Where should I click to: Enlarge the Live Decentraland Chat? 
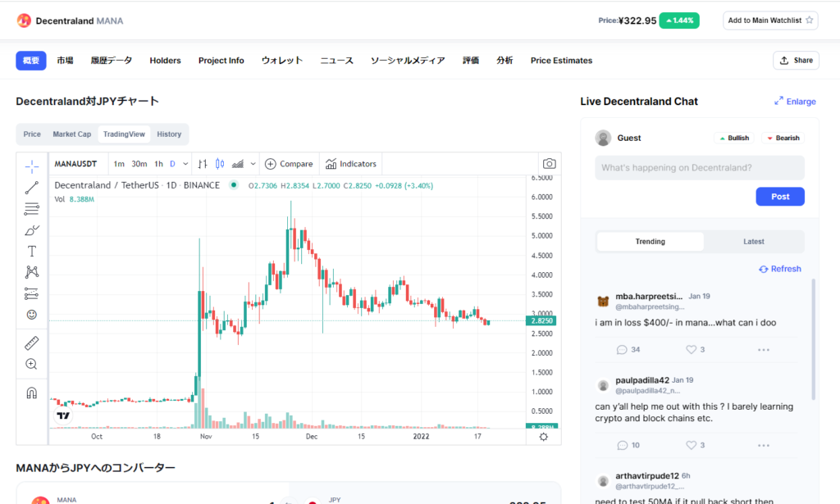point(795,101)
